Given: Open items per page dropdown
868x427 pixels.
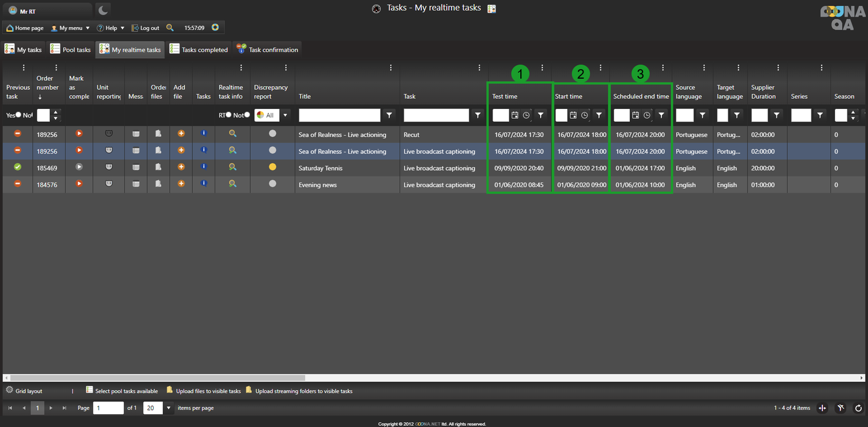Looking at the screenshot, I should point(169,408).
